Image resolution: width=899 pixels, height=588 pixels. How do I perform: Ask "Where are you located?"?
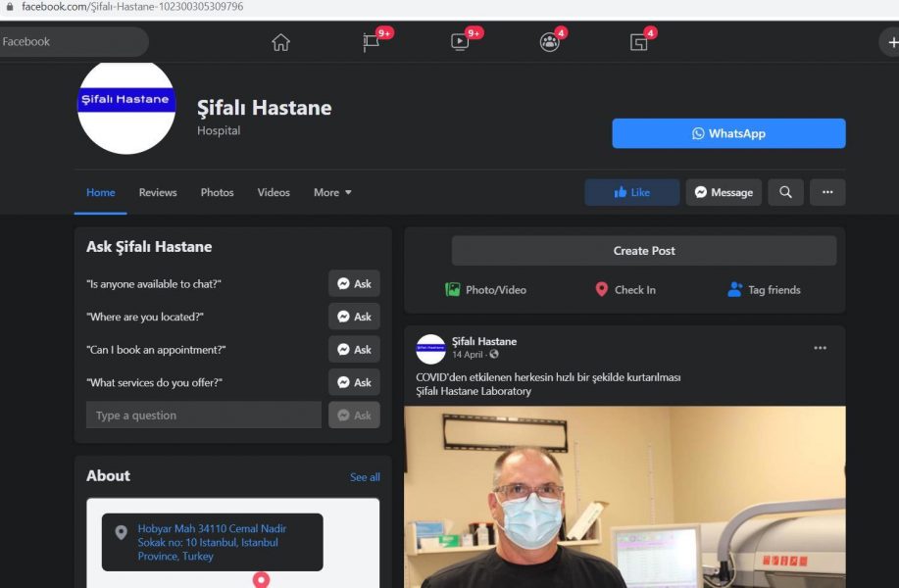[x=354, y=317]
